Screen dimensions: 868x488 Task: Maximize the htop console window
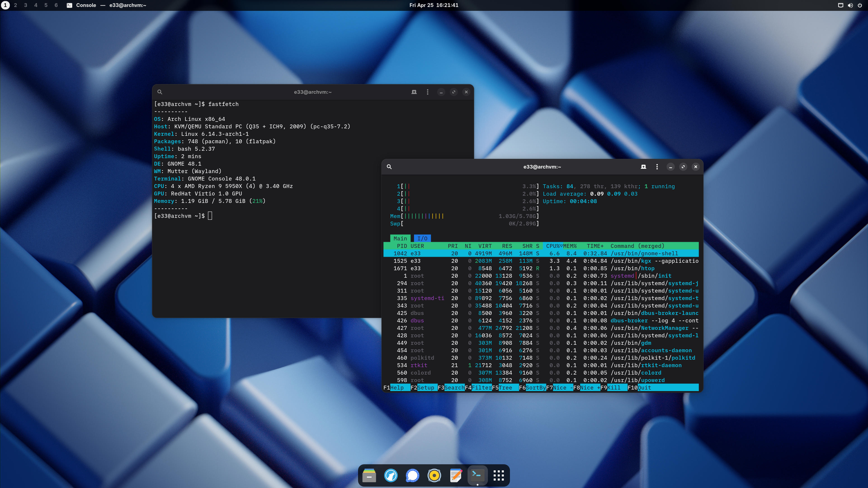(683, 167)
